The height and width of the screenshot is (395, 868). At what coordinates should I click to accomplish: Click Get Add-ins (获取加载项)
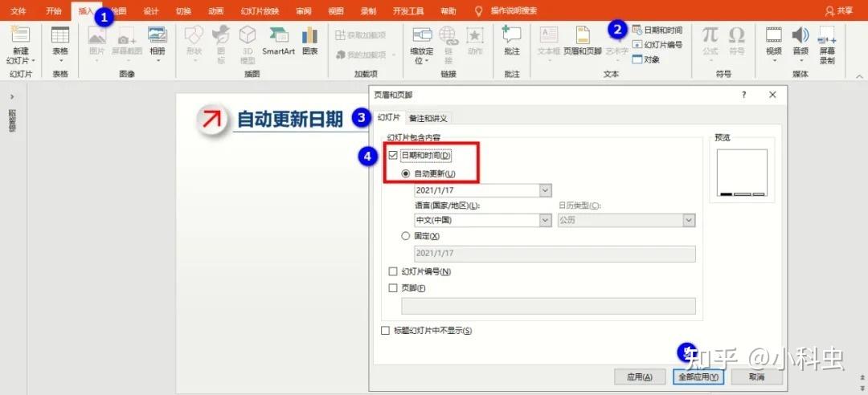pyautogui.click(x=360, y=35)
